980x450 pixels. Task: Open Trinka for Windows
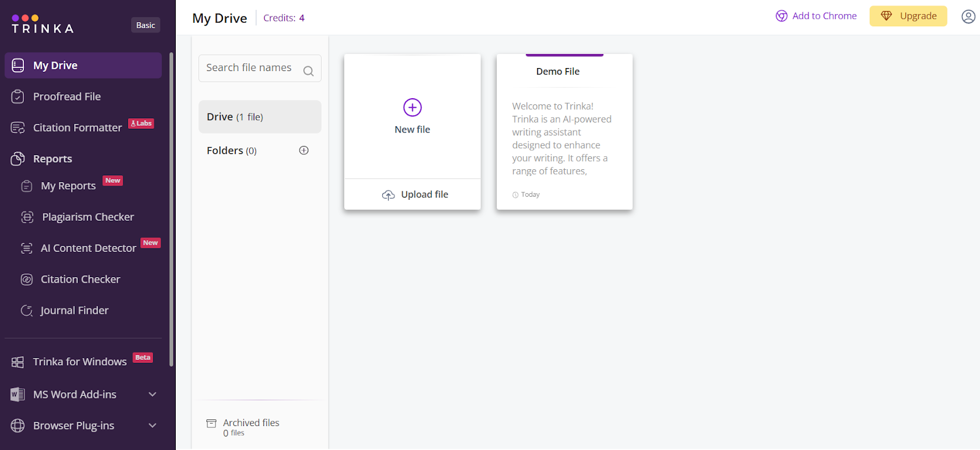80,362
